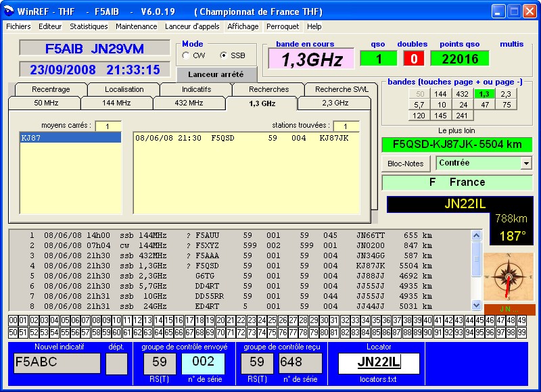Screen dimensions: 541x392
Task: Switch to the 432 MHz tab
Action: (189, 103)
